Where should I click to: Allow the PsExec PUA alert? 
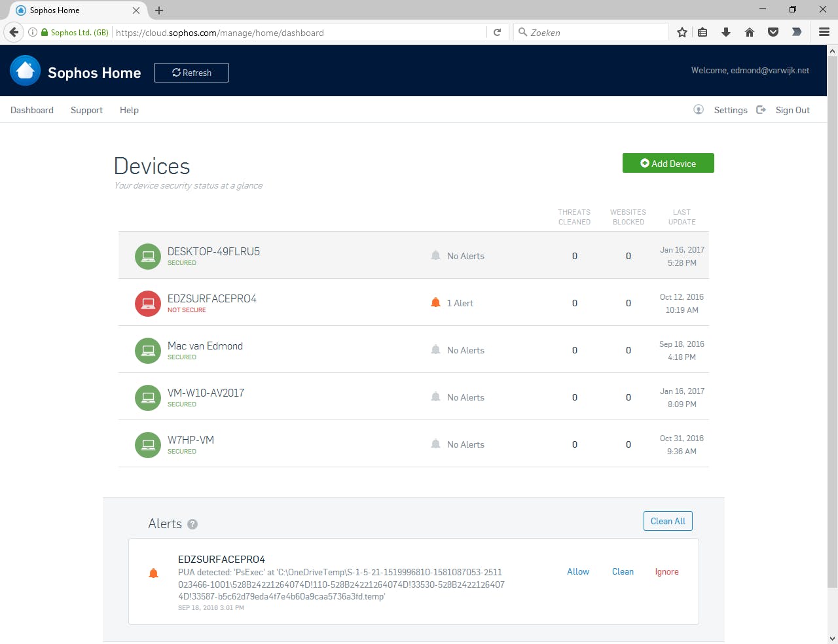tap(578, 571)
